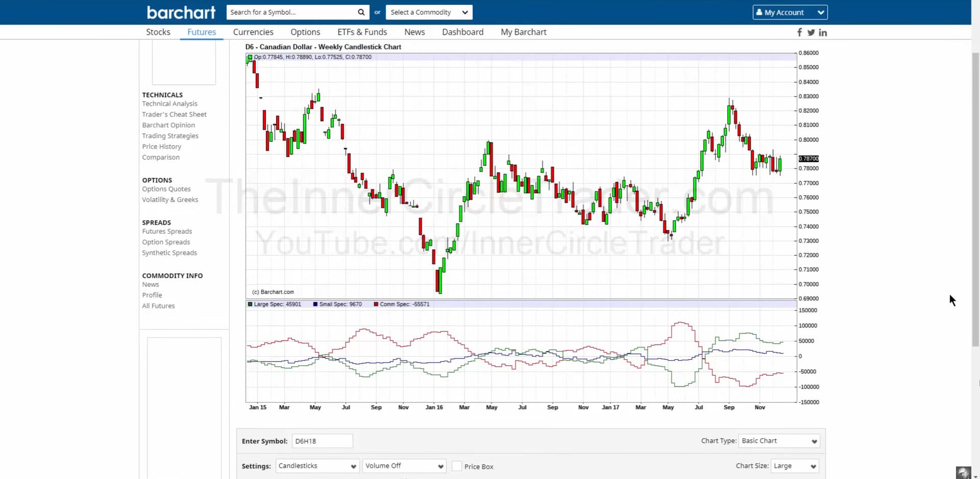This screenshot has width=980, height=479.
Task: Open the Trading Strategies link
Action: (x=170, y=136)
